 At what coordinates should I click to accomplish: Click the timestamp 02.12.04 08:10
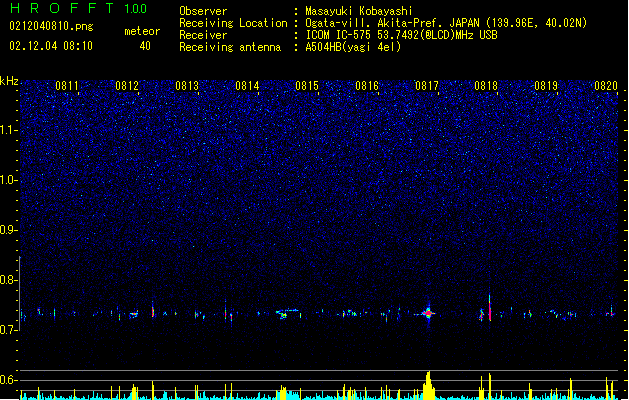(51, 46)
